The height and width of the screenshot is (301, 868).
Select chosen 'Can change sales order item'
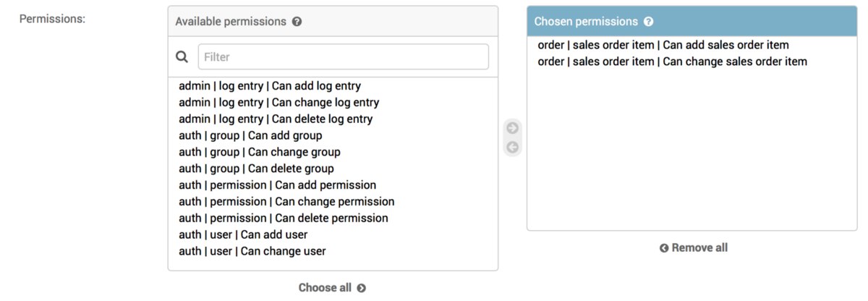point(672,62)
